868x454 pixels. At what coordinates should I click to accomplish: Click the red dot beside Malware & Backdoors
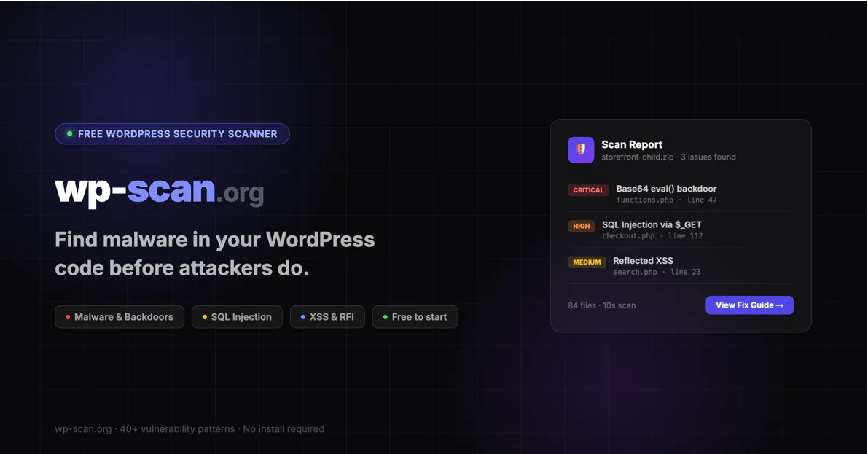click(x=68, y=317)
